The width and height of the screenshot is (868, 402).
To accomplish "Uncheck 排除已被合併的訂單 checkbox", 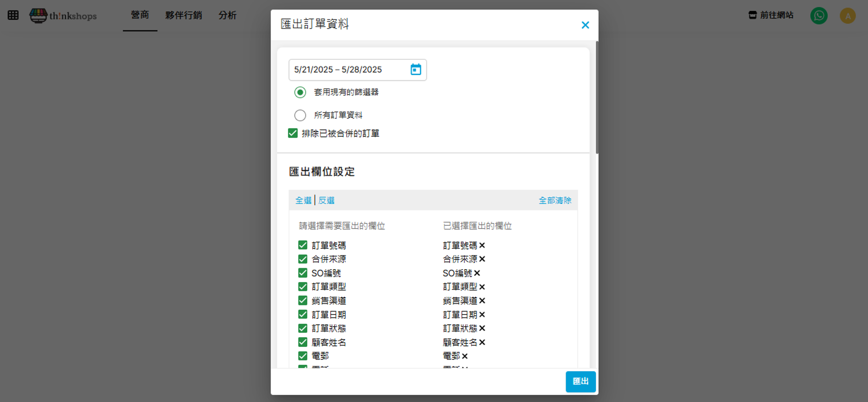I will (293, 133).
